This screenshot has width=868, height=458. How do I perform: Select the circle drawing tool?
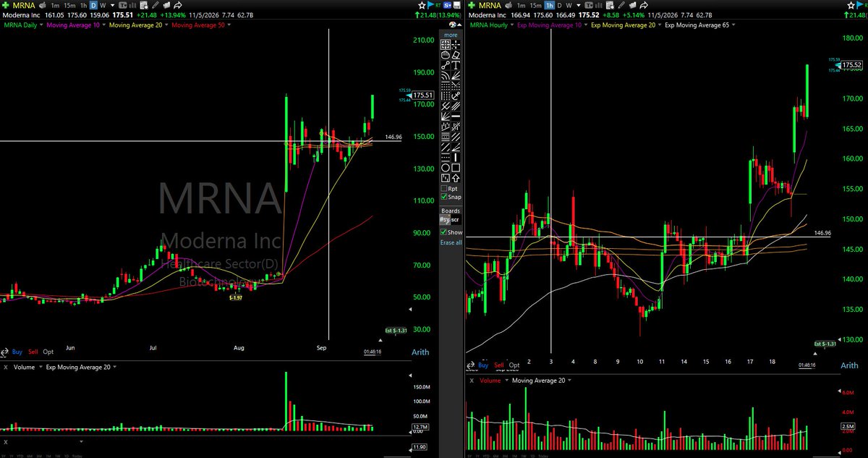445,167
